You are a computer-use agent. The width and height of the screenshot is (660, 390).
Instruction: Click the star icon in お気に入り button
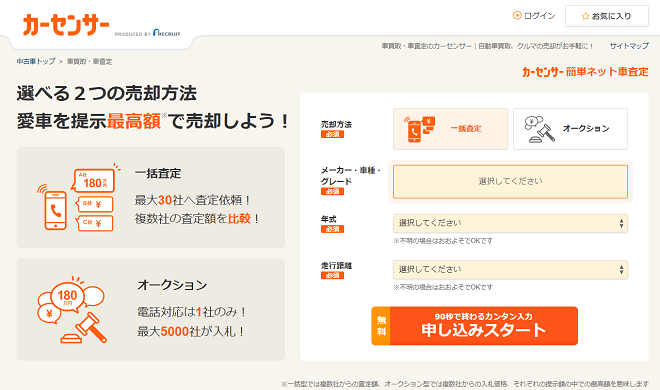tap(585, 16)
